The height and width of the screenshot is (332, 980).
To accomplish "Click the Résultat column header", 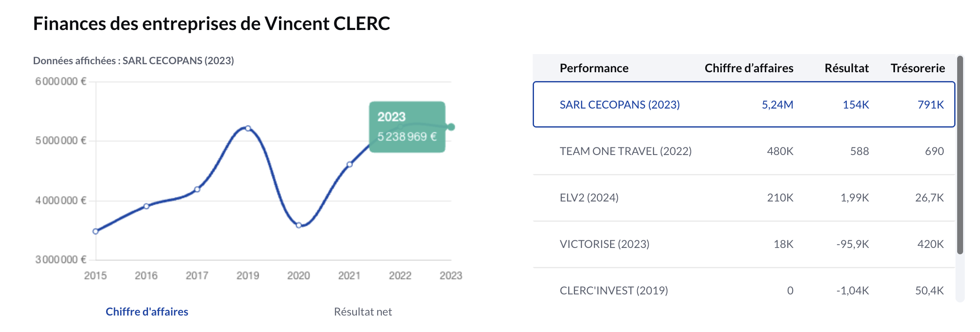I will pyautogui.click(x=846, y=68).
